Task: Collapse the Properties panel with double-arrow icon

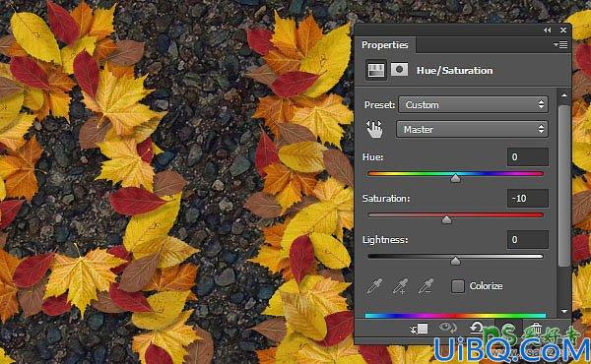Action: click(x=548, y=30)
